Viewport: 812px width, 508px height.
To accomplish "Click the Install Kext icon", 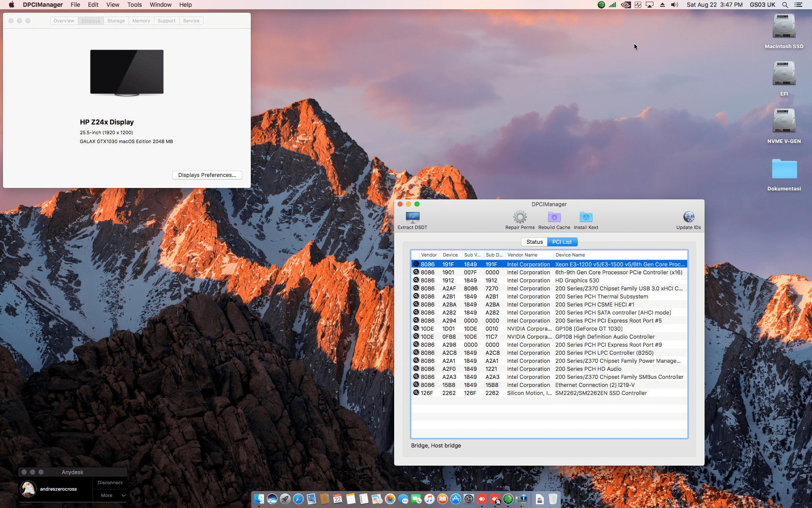I will [586, 218].
